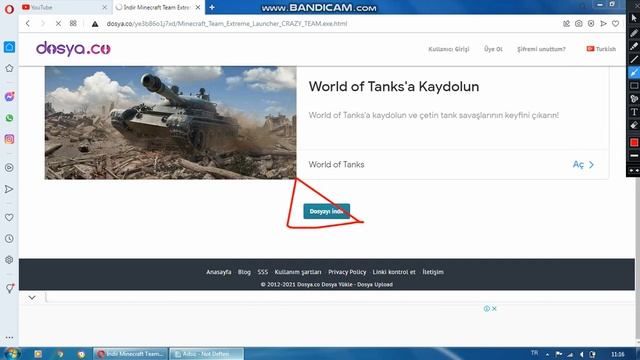Open WhatsApp in the Opera sidebar
Viewport: 640px width, 360px height.
pyautogui.click(x=9, y=118)
